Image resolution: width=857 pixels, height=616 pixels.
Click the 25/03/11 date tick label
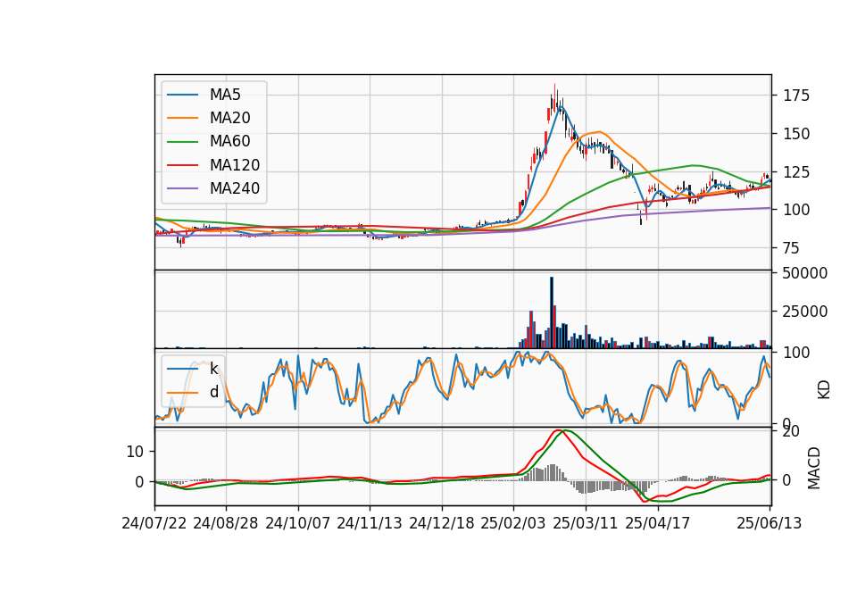tap(586, 523)
